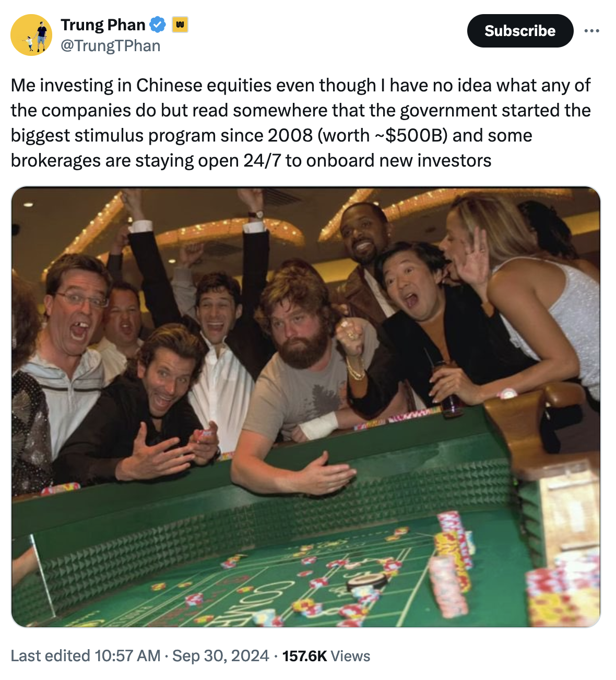The width and height of the screenshot is (616, 680).
Task: Subscribe to Trung Phan
Action: (x=520, y=31)
